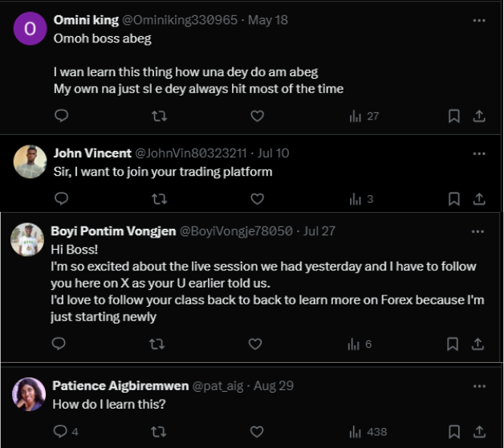The image size is (504, 448).
Task: Open Boyi Pontim Vongjen's avatar picture
Action: 27,239
